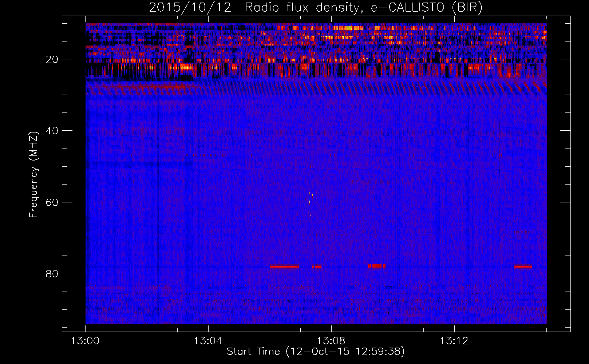Click the 'Frequency (MHZ)' axis label
Viewport: 589px width, 364px height.
pos(33,174)
